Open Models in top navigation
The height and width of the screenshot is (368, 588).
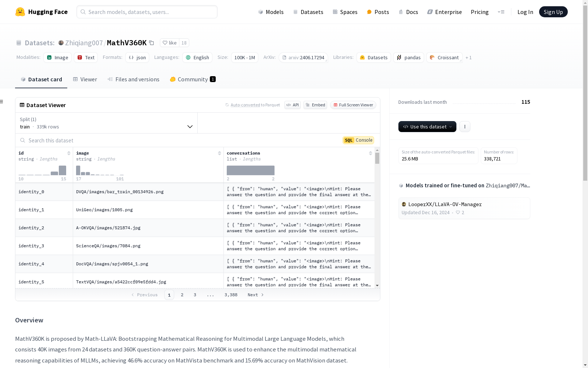coord(271,12)
